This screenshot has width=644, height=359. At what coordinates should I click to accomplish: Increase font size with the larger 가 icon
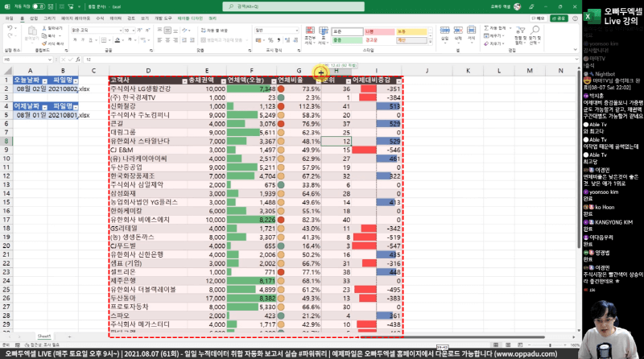tap(139, 31)
